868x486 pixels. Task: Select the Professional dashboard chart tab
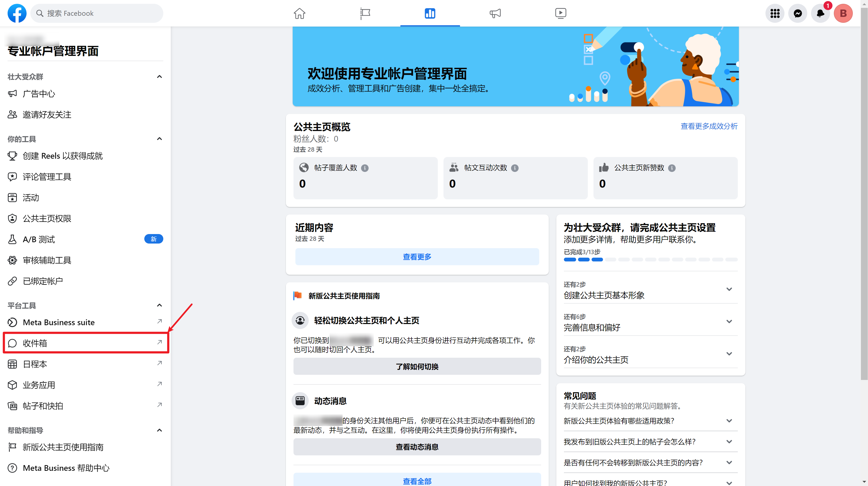[430, 14]
